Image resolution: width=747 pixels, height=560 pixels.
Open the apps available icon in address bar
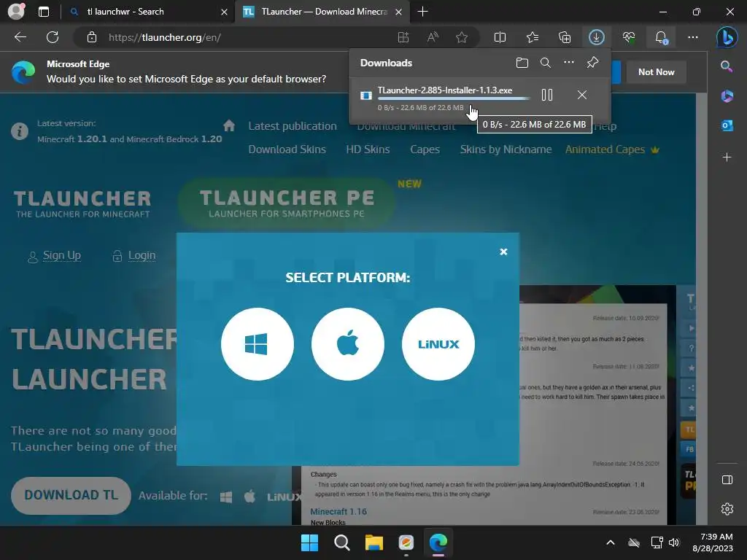tap(403, 37)
